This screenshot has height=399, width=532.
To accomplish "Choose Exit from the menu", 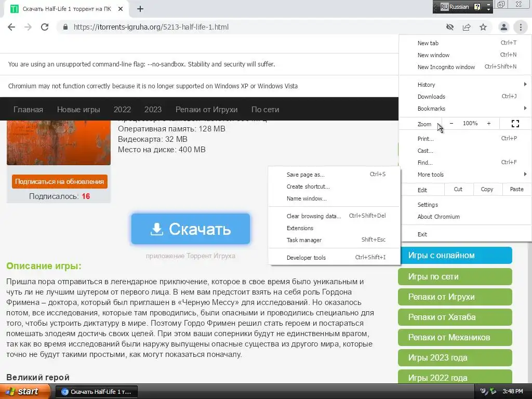I will [x=465, y=234].
